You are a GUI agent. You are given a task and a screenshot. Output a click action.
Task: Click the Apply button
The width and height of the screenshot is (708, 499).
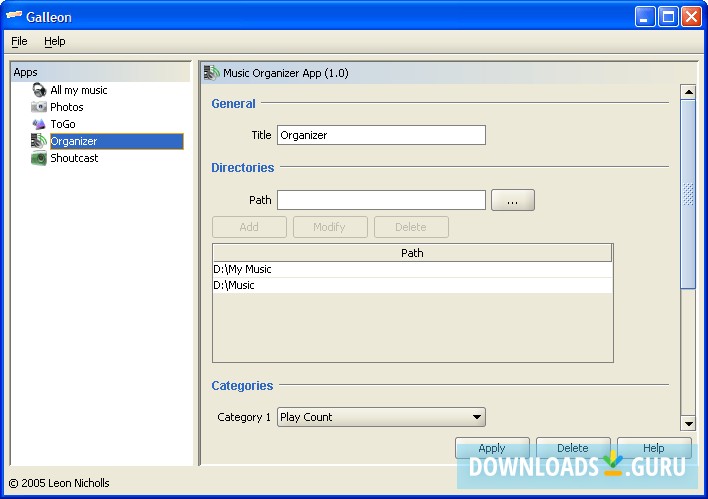(492, 448)
